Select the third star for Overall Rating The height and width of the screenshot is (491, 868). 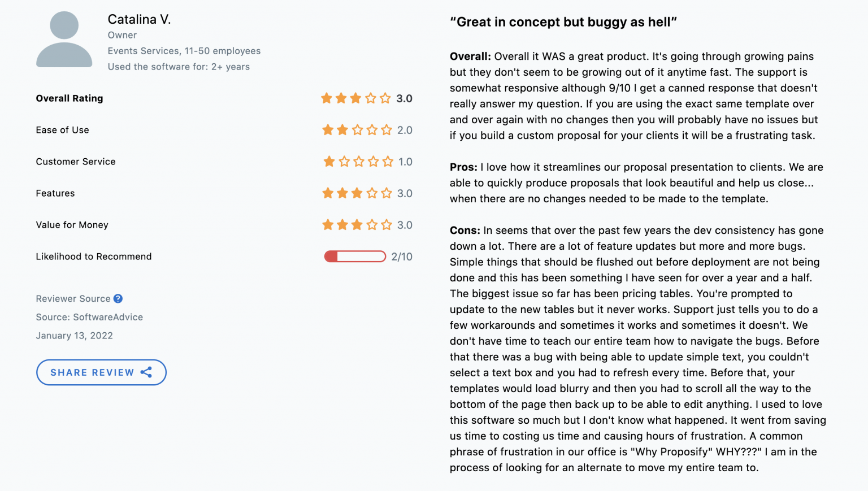tap(355, 98)
